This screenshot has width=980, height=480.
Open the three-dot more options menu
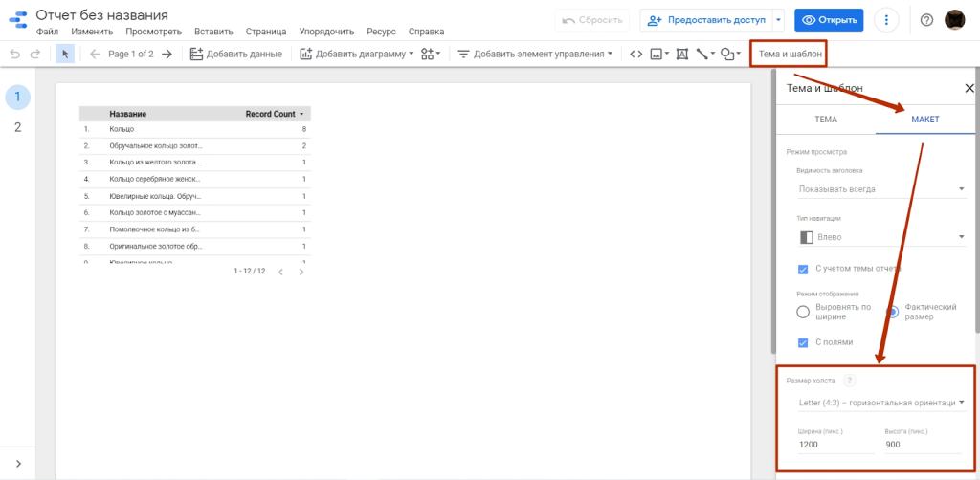888,20
